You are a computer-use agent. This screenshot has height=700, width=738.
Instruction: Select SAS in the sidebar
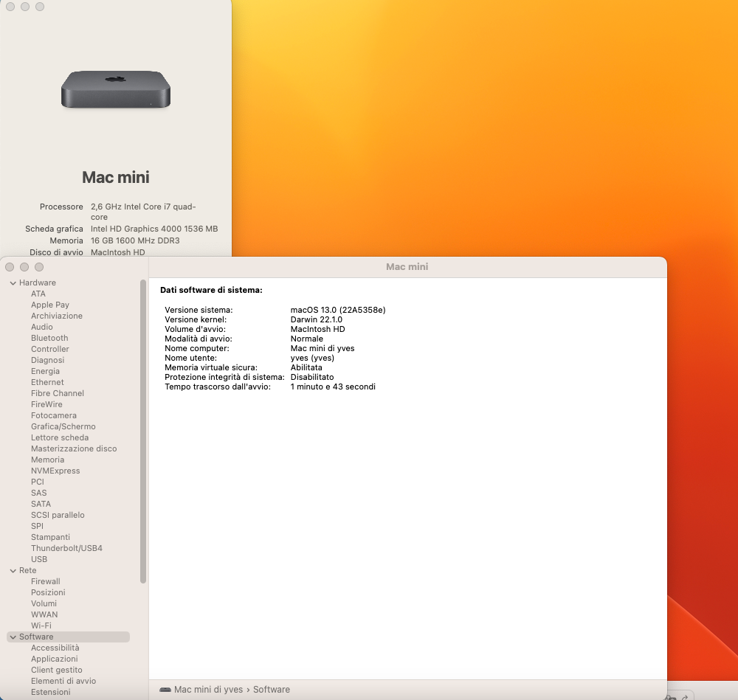38,493
